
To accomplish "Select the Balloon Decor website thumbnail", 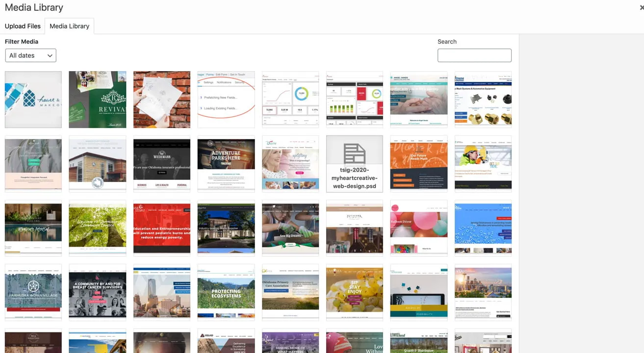I will point(419,228).
